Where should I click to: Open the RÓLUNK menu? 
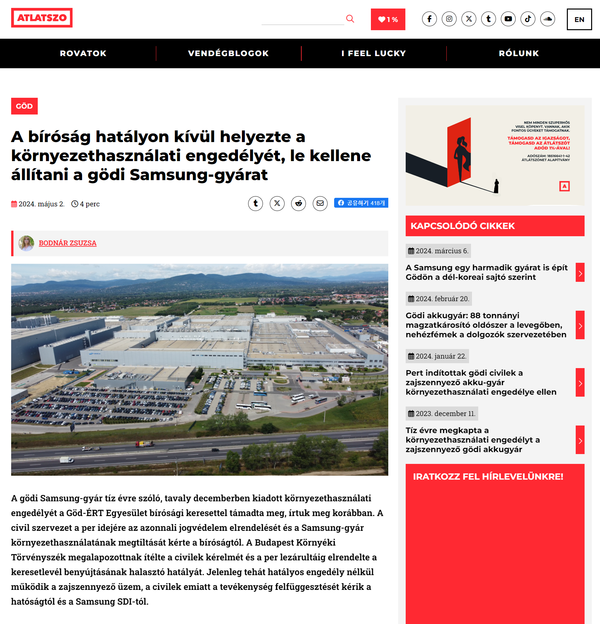519,53
